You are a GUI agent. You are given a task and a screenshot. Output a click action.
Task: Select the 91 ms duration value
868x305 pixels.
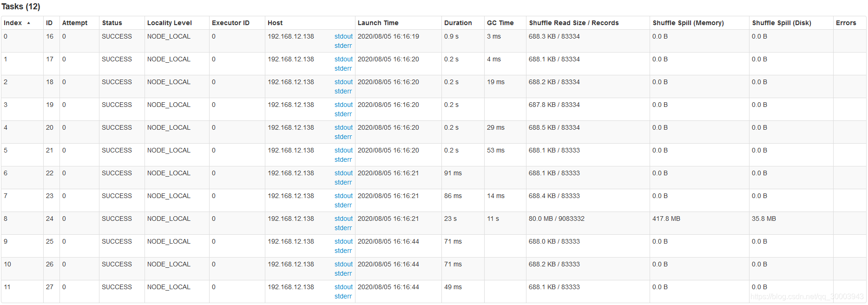point(453,173)
